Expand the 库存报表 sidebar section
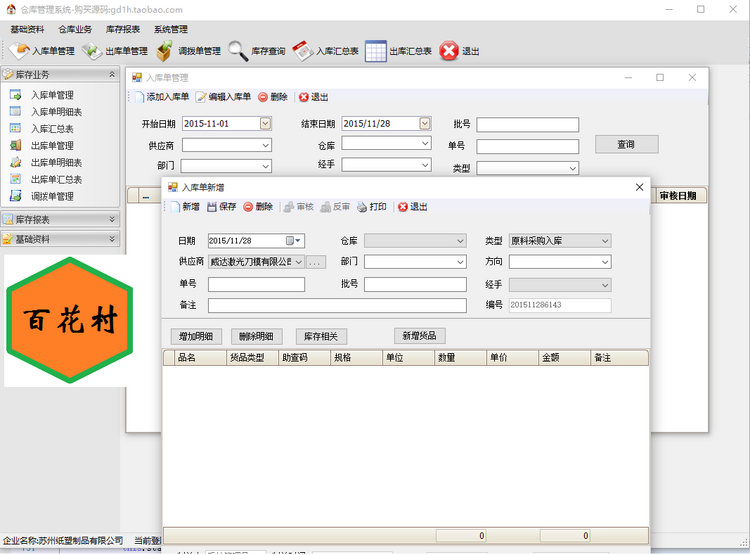The image size is (750, 555). tap(112, 219)
